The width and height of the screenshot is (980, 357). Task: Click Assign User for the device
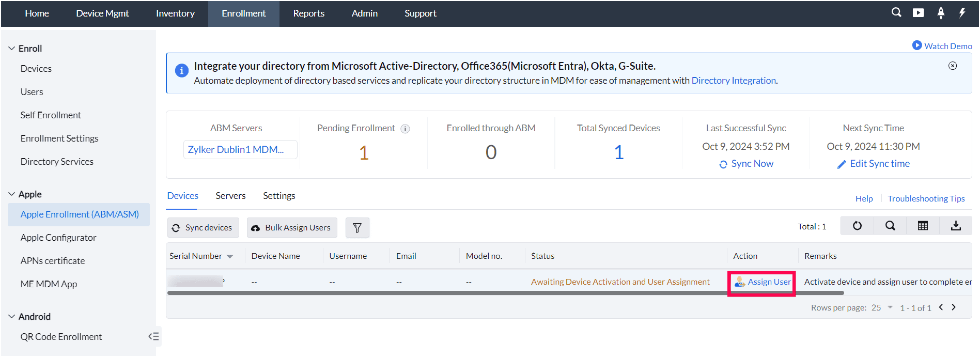tap(763, 282)
